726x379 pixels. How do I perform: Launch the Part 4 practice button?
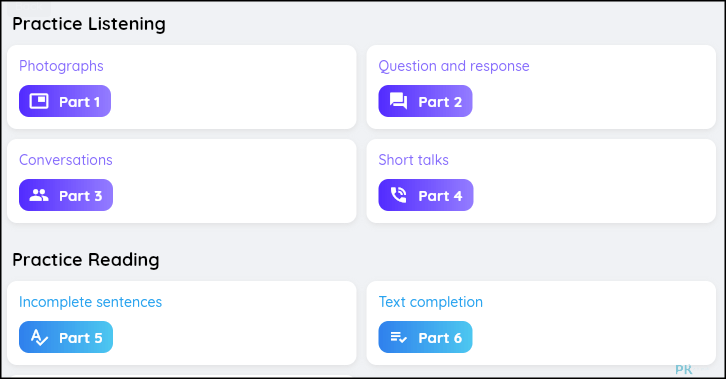tap(426, 195)
